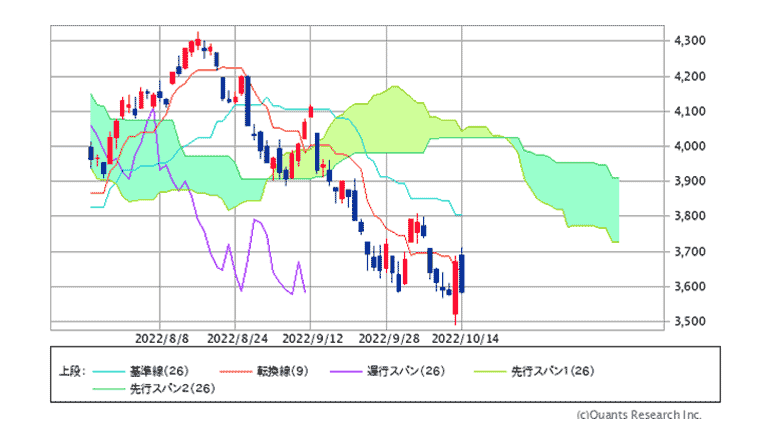Click the cyan 基準線 legend line swatch

[107, 370]
